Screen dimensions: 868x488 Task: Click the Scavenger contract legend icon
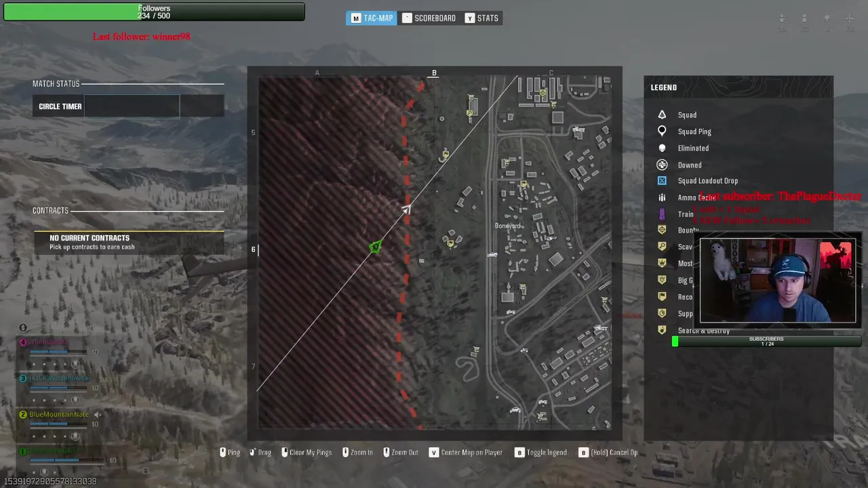(x=662, y=247)
